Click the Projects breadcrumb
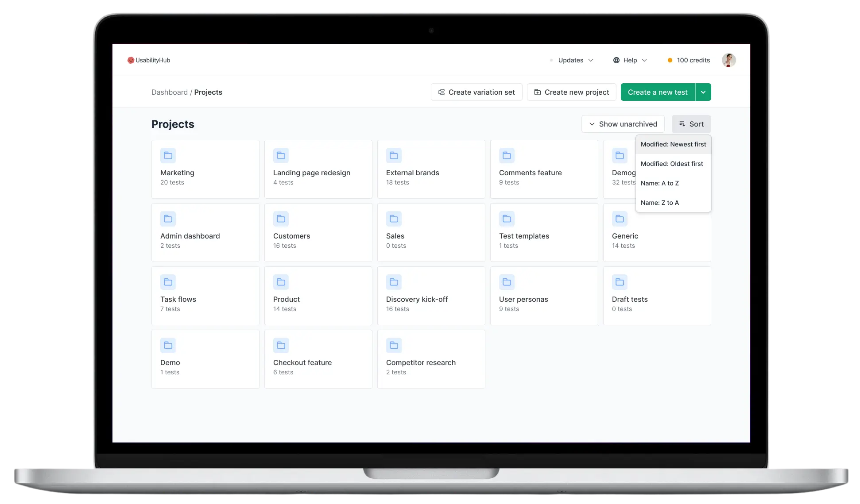The width and height of the screenshot is (860, 504). (208, 92)
